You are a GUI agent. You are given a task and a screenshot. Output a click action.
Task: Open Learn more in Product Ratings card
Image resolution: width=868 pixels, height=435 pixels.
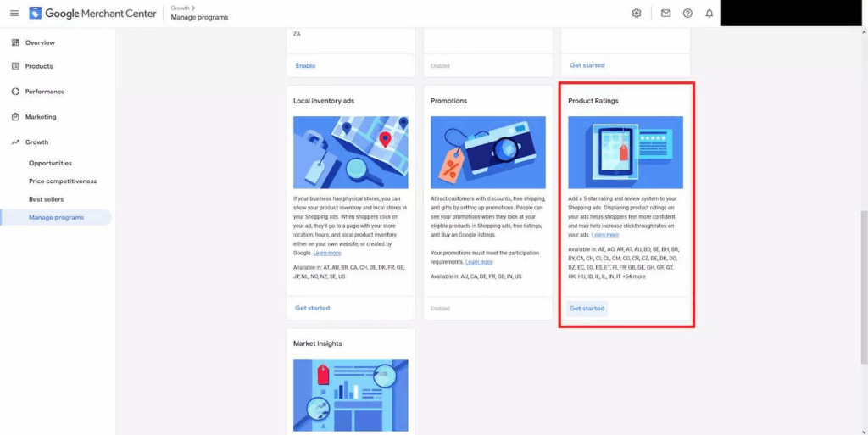pos(605,235)
